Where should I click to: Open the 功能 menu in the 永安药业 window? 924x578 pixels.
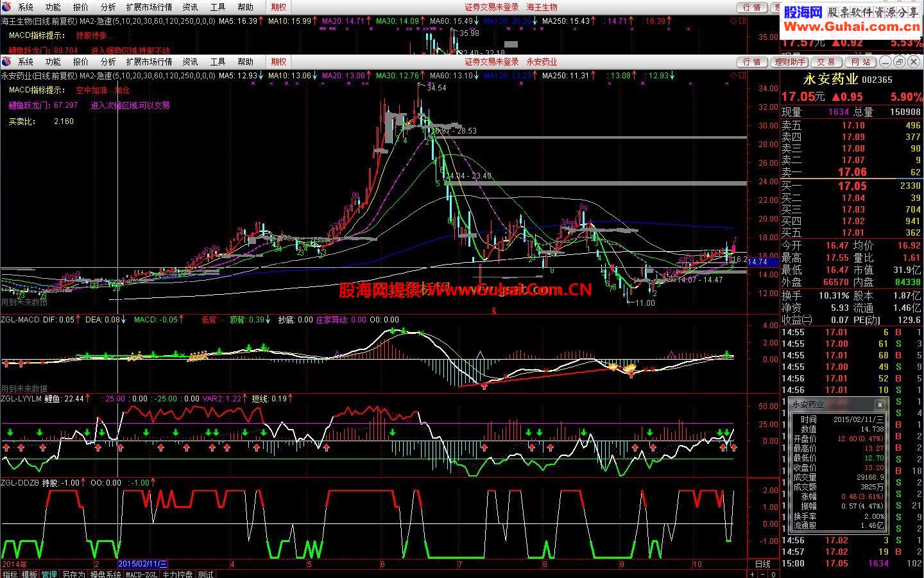pos(53,62)
